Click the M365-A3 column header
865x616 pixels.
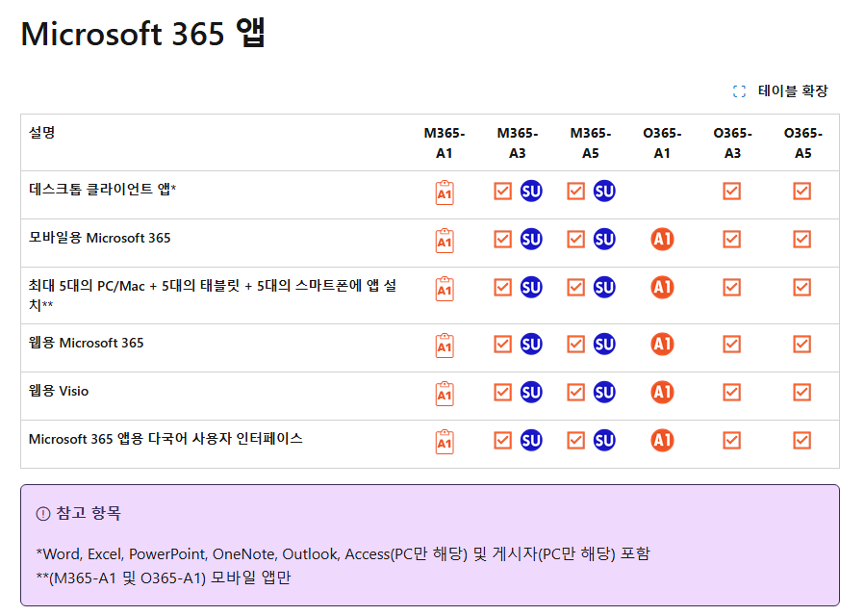coord(518,143)
